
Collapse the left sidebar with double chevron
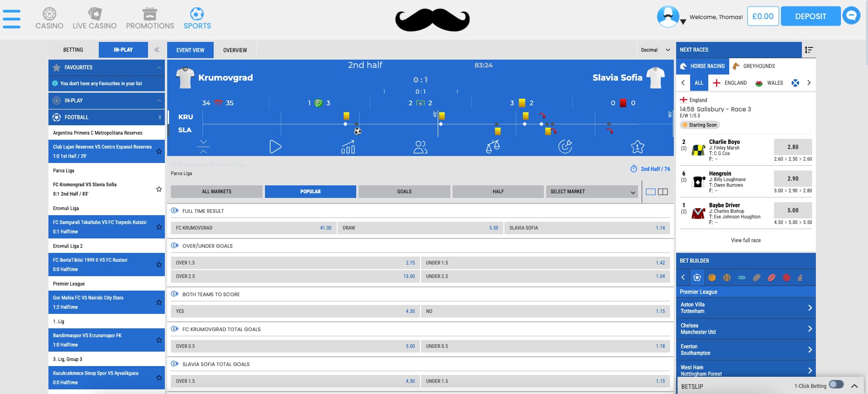(157, 50)
